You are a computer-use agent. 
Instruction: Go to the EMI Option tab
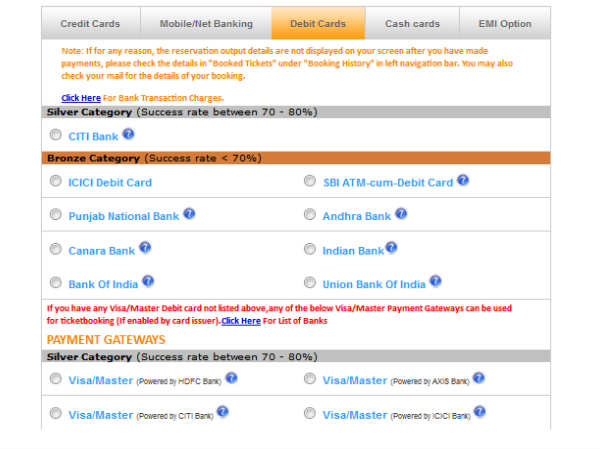503,23
